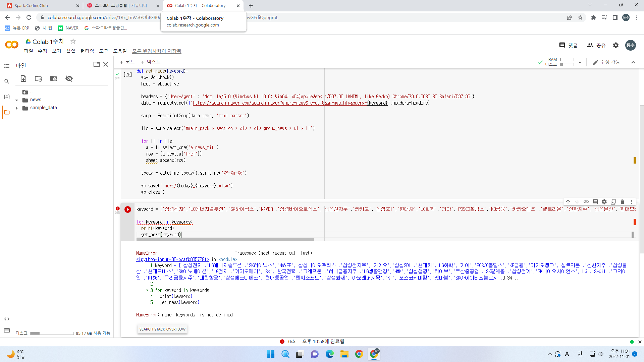Open the 파일 menu
Screen dimensions: 644x362
click(29, 51)
